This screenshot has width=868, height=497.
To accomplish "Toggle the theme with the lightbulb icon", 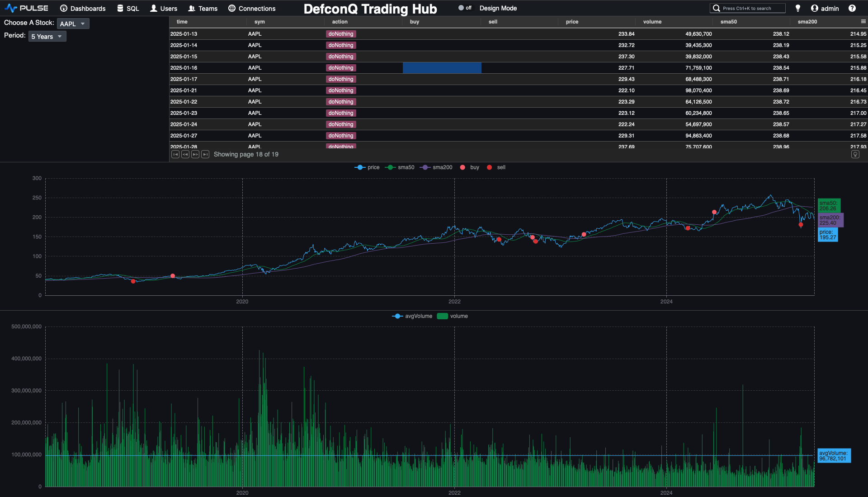I will pyautogui.click(x=798, y=8).
